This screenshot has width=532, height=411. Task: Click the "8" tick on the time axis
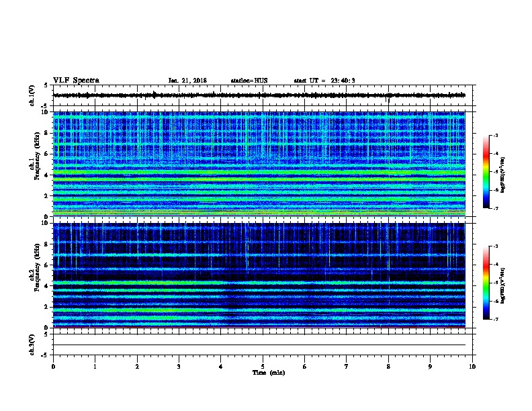tap(388, 366)
